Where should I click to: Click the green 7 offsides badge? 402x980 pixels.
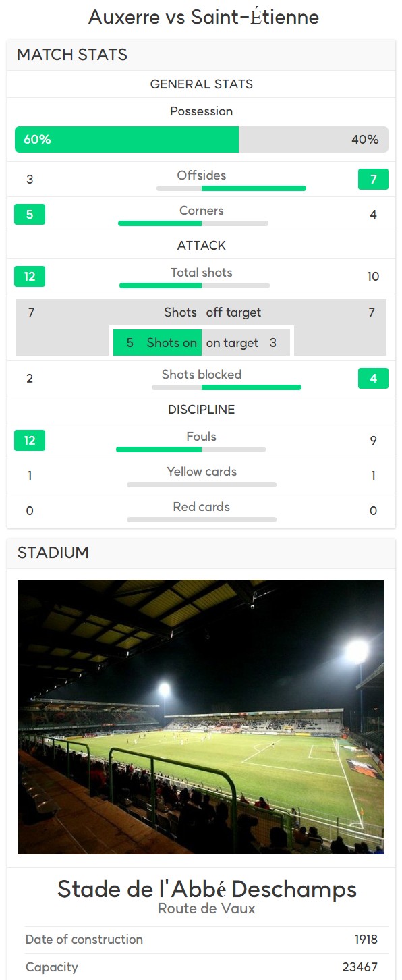(x=373, y=180)
